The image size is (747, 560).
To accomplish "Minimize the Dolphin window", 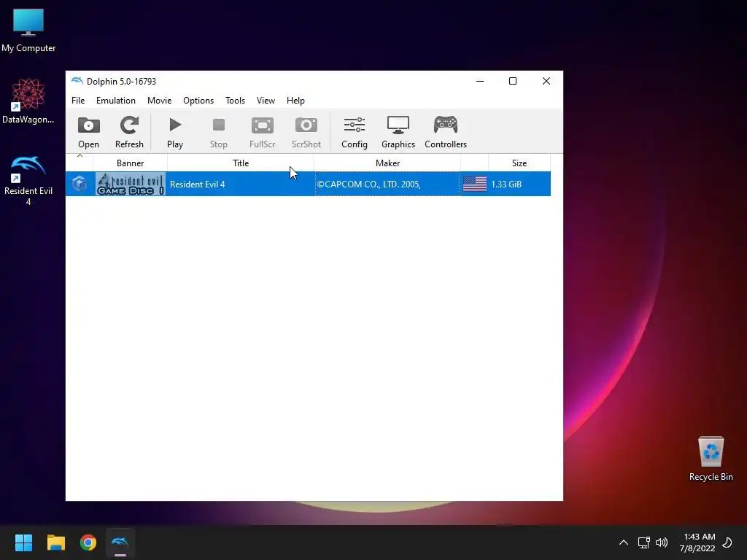I will pos(480,81).
